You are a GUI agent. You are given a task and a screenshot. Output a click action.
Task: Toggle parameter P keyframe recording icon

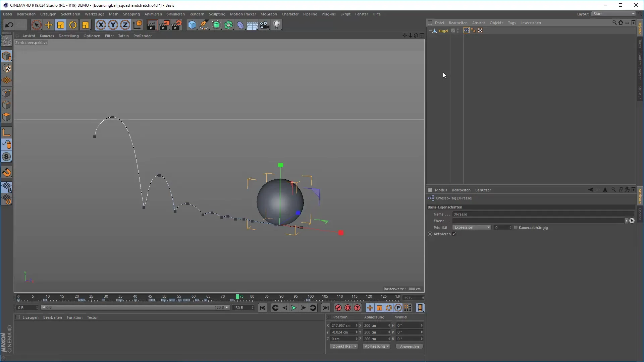click(398, 308)
